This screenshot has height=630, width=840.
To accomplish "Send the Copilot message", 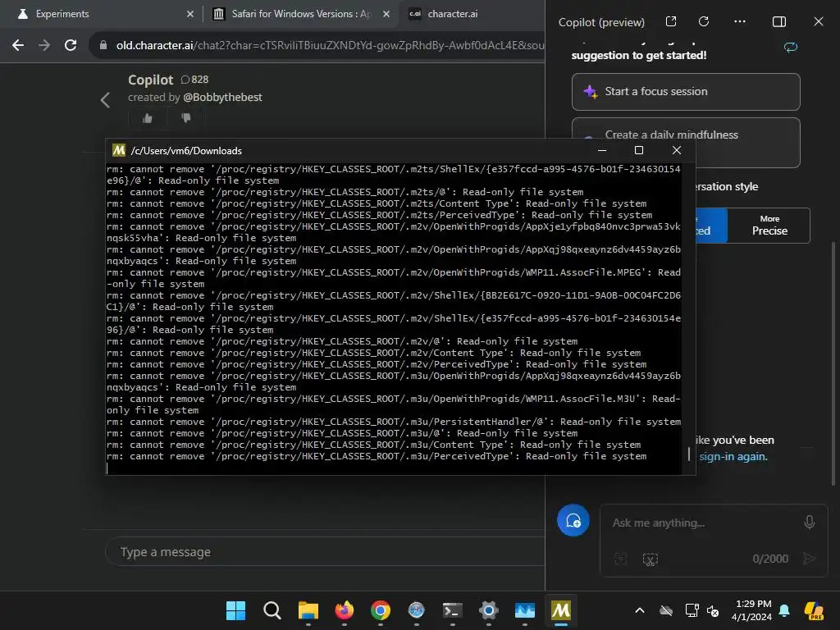I will coord(809,559).
